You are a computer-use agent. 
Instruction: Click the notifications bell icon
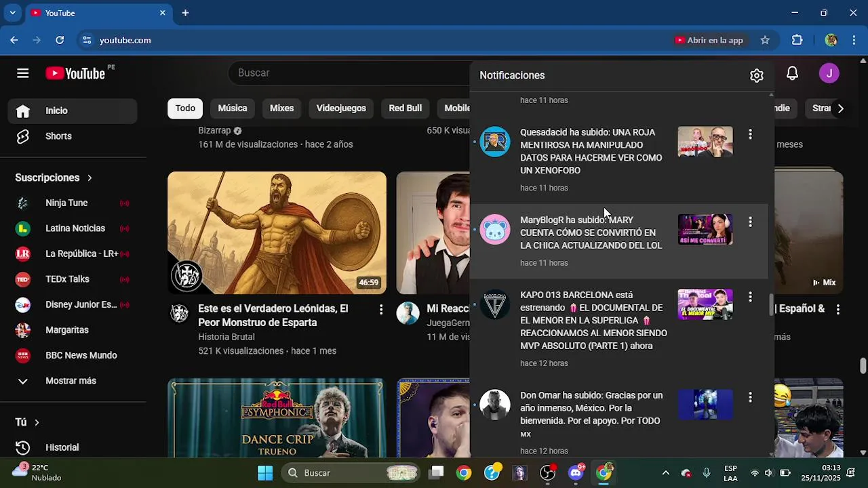coord(792,73)
